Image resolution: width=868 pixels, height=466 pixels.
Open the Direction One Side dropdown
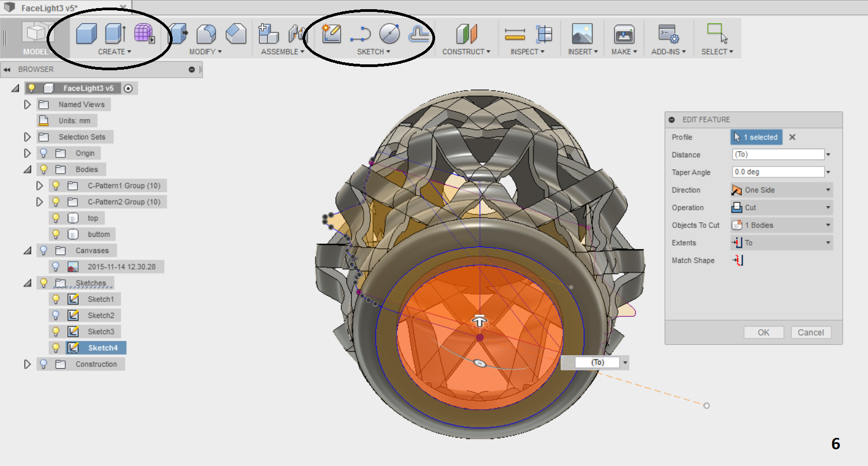[x=781, y=190]
